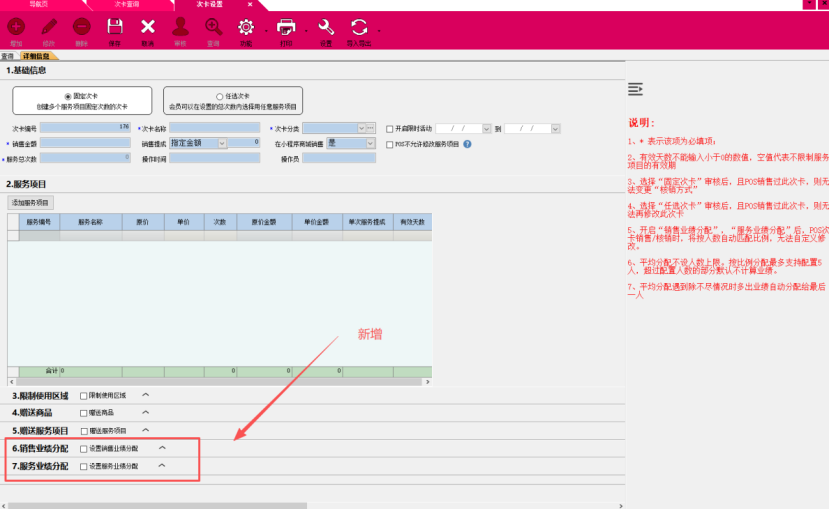
Task: Open the start date picker for 开启限时活动
Action: pos(486,128)
